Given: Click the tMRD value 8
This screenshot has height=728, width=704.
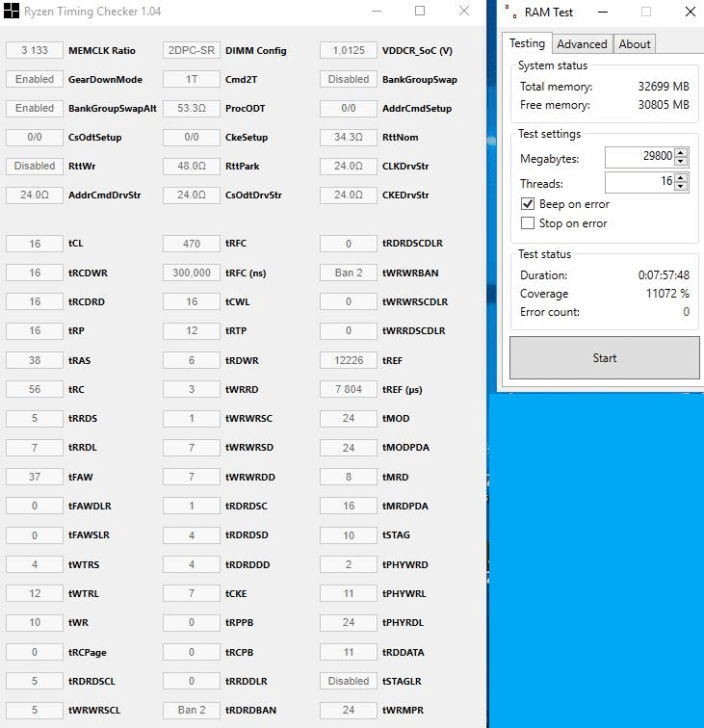Looking at the screenshot, I should coord(349,477).
